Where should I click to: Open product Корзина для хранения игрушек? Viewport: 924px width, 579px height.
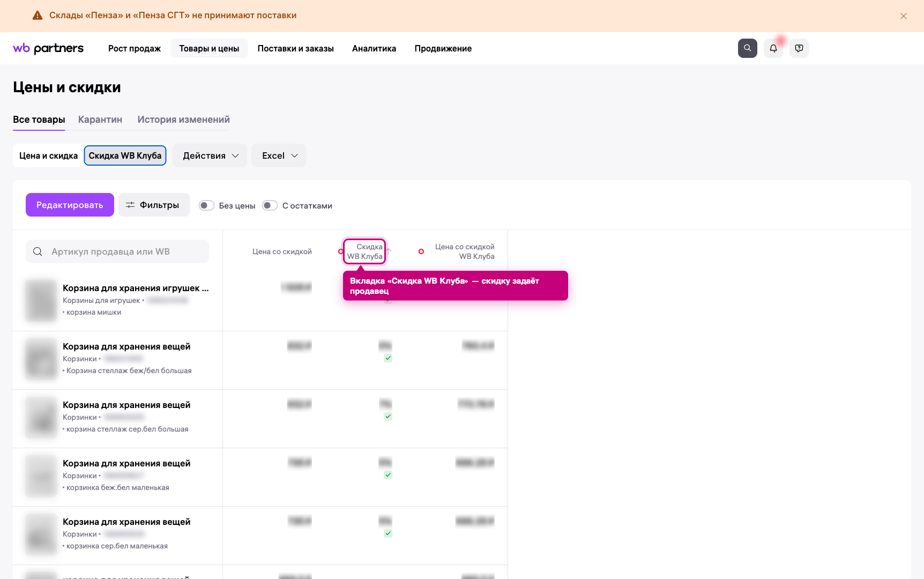coord(136,288)
